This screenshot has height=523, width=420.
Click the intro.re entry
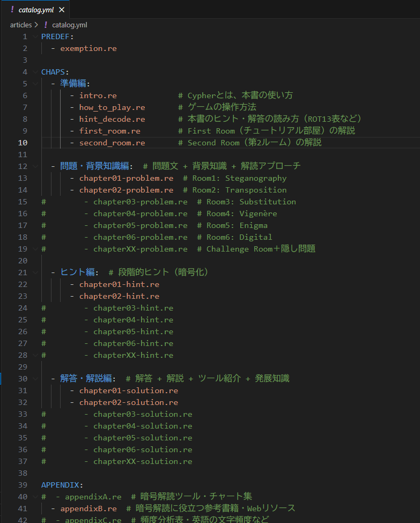[98, 95]
